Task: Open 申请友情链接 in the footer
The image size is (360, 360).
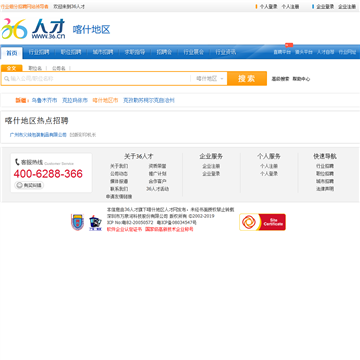Action: pos(119,197)
